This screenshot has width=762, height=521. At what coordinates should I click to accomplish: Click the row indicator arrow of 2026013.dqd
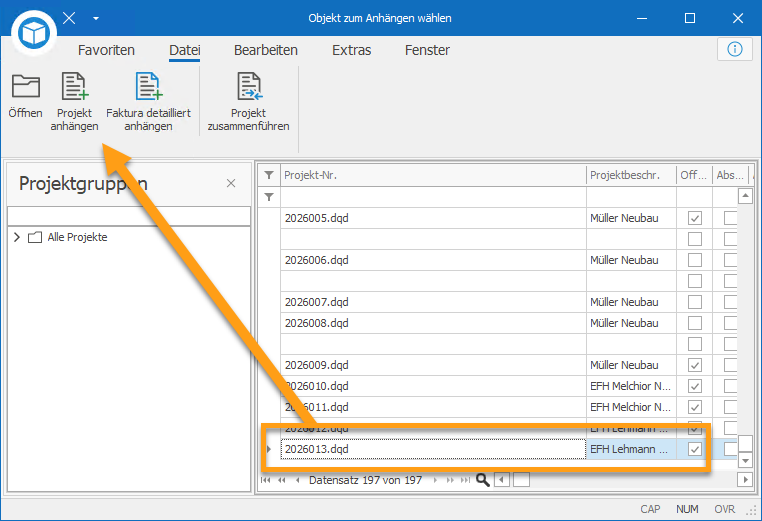(269, 449)
